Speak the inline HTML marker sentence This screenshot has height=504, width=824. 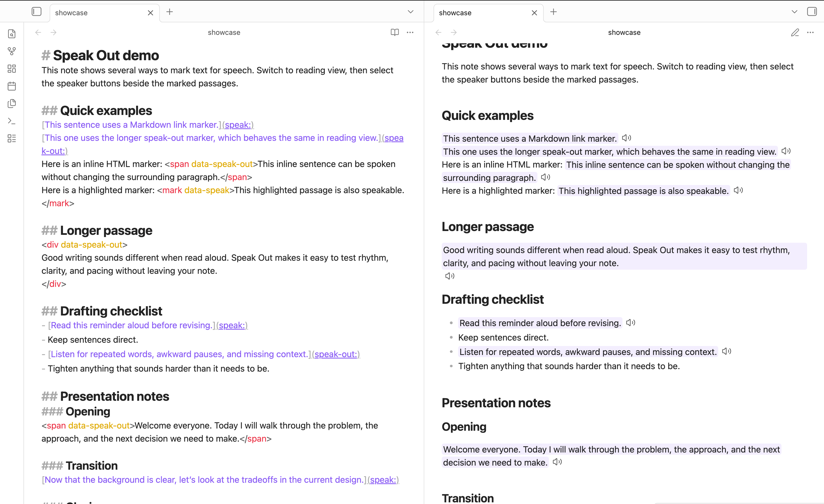[545, 177]
